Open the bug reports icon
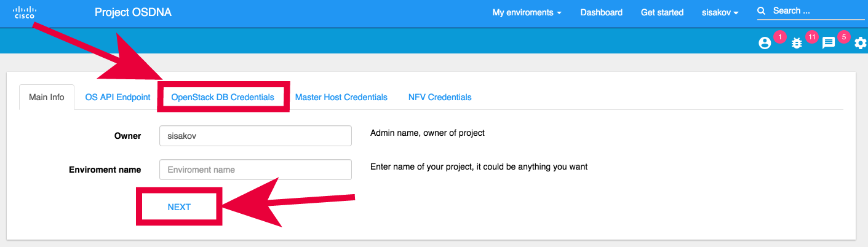This screenshot has width=868, height=247. 797,43
